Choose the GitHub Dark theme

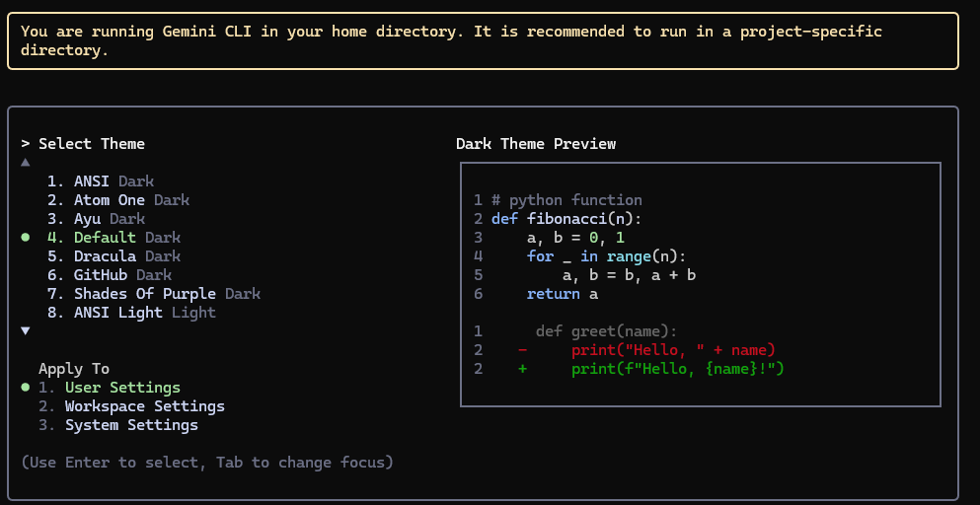pos(110,275)
